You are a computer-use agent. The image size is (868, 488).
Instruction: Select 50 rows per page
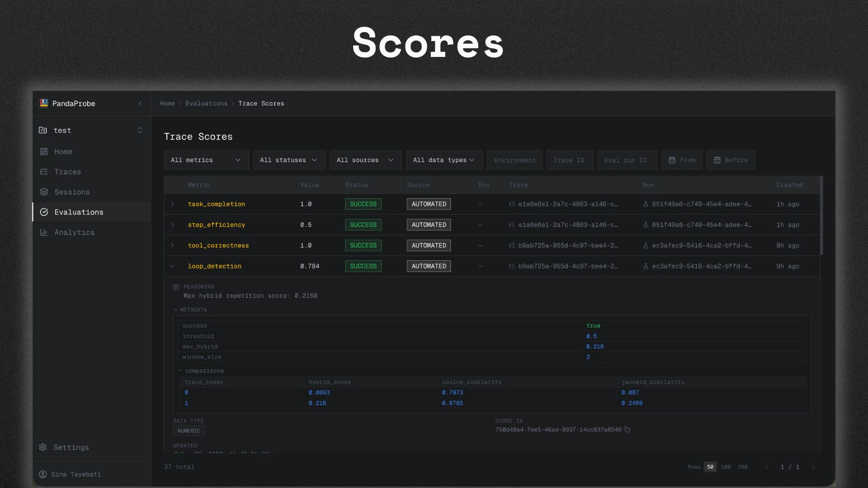pyautogui.click(x=710, y=467)
